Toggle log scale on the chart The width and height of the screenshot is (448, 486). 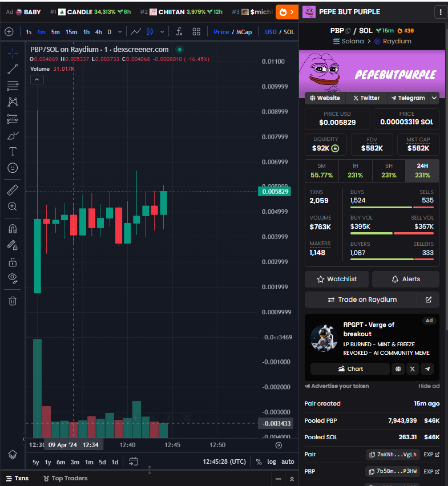272,462
